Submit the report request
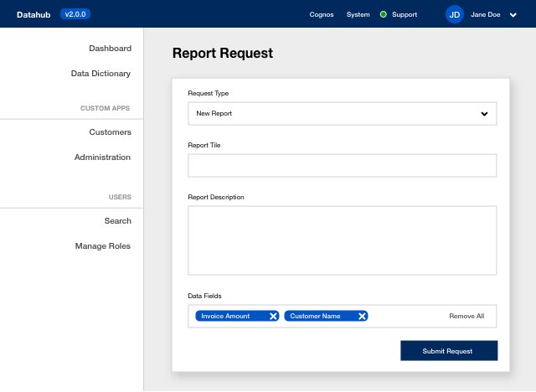Image resolution: width=536 pixels, height=392 pixels. (449, 351)
